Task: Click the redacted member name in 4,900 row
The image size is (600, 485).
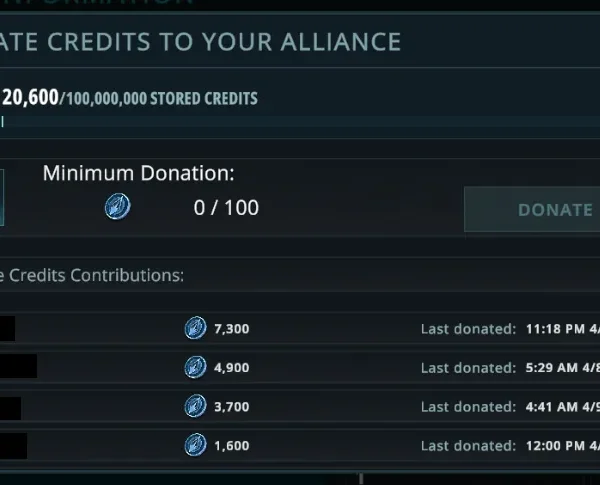Action: [18, 367]
